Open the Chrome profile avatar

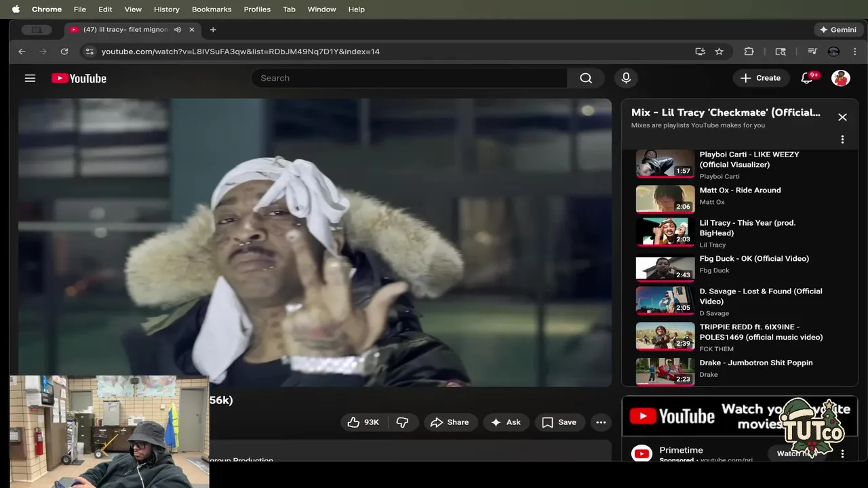coord(834,52)
